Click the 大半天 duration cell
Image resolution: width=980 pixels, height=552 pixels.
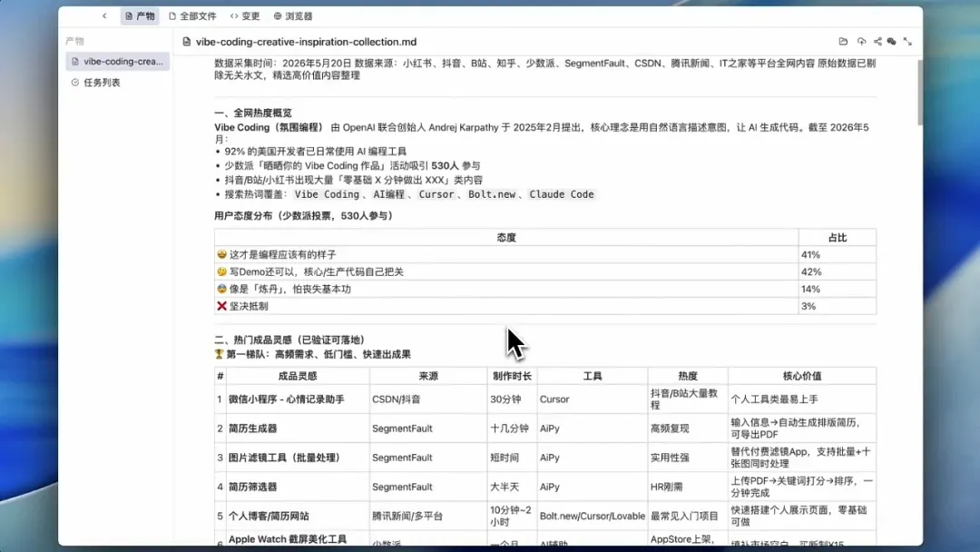click(x=512, y=487)
